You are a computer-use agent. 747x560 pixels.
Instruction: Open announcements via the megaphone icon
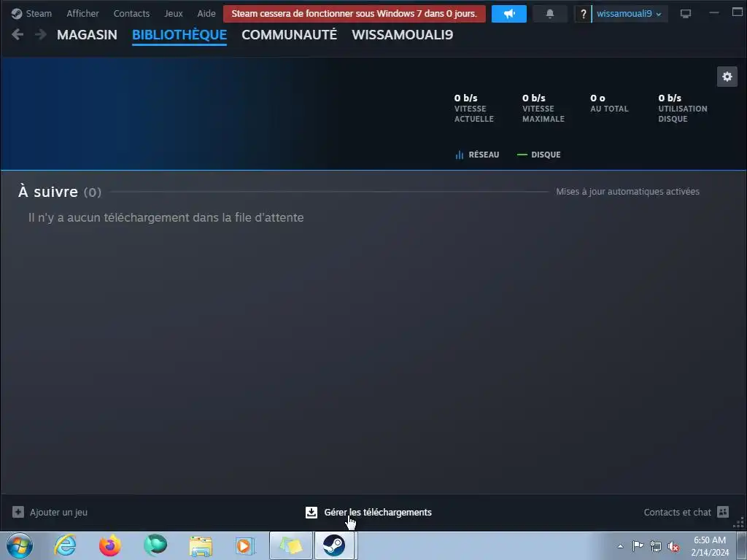coord(508,14)
